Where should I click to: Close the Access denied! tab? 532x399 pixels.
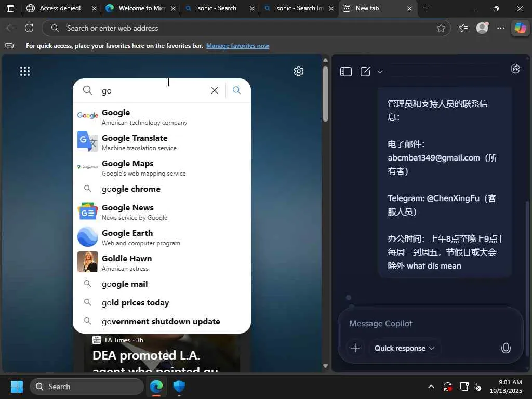(x=95, y=8)
